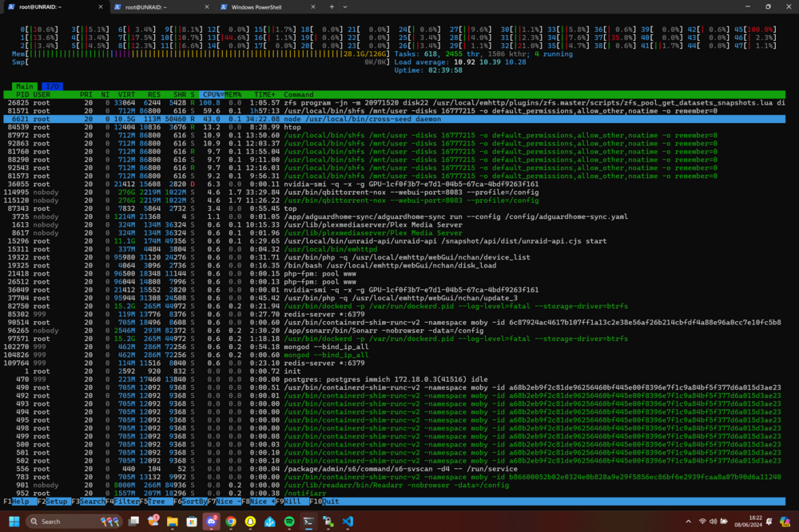Open Spotify from the taskbar
Image resolution: width=799 pixels, height=532 pixels.
click(x=289, y=522)
